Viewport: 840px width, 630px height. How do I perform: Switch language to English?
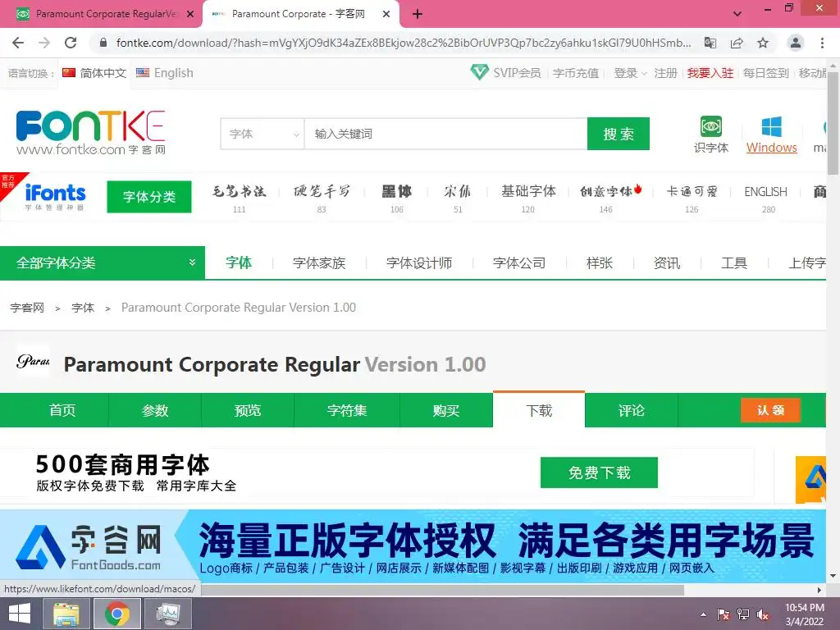click(x=165, y=73)
